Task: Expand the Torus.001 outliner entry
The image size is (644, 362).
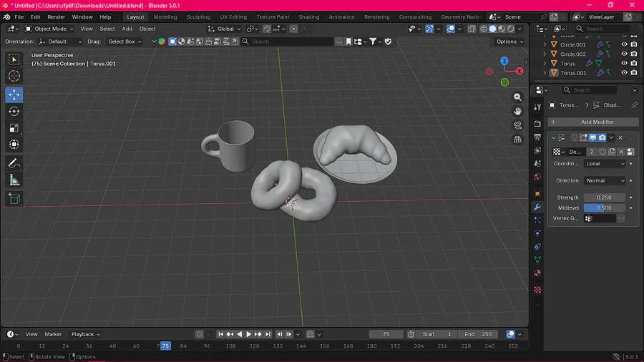Action: [545, 73]
